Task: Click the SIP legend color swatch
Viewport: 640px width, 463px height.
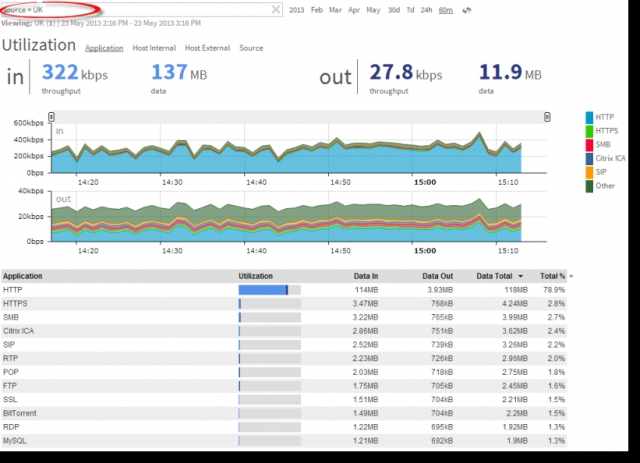Action: [589, 172]
